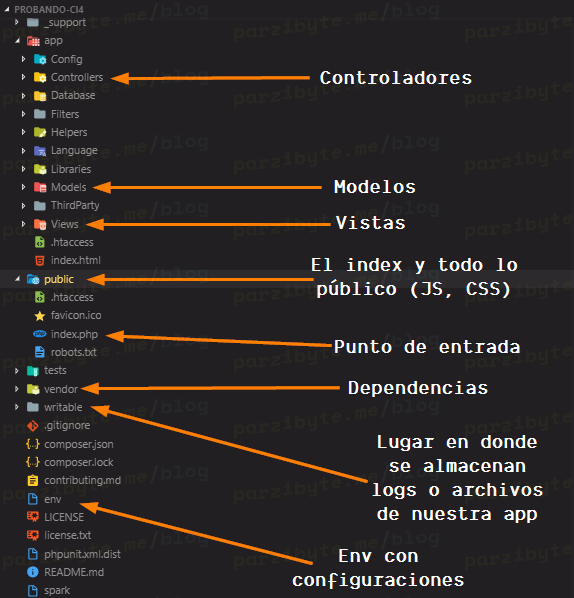Viewport: 574px width, 598px height.
Task: Select the .gitignore file name
Action: (x=67, y=426)
